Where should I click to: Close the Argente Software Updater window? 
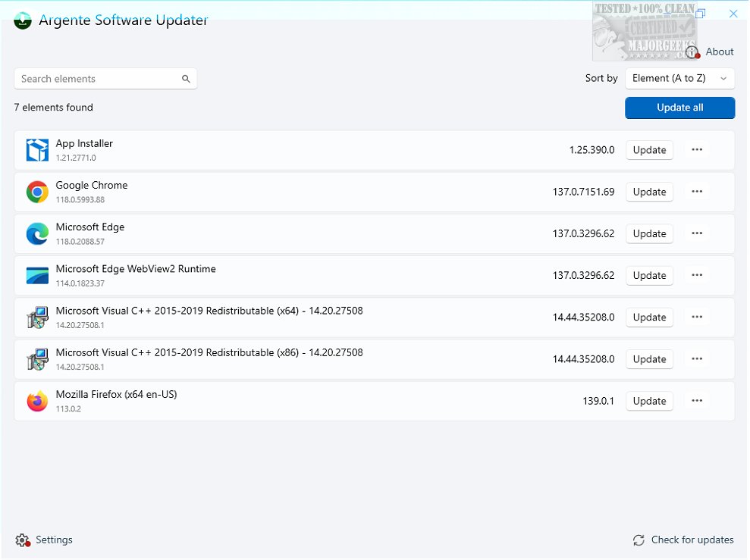point(733,14)
